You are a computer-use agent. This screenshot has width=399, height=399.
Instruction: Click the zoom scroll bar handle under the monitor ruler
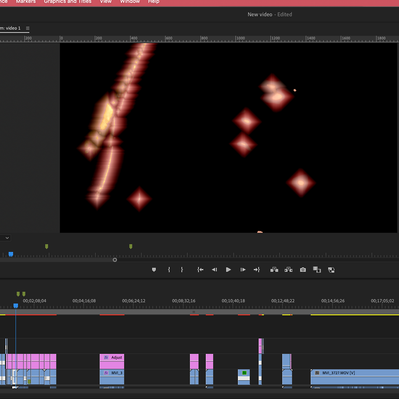pos(115,260)
